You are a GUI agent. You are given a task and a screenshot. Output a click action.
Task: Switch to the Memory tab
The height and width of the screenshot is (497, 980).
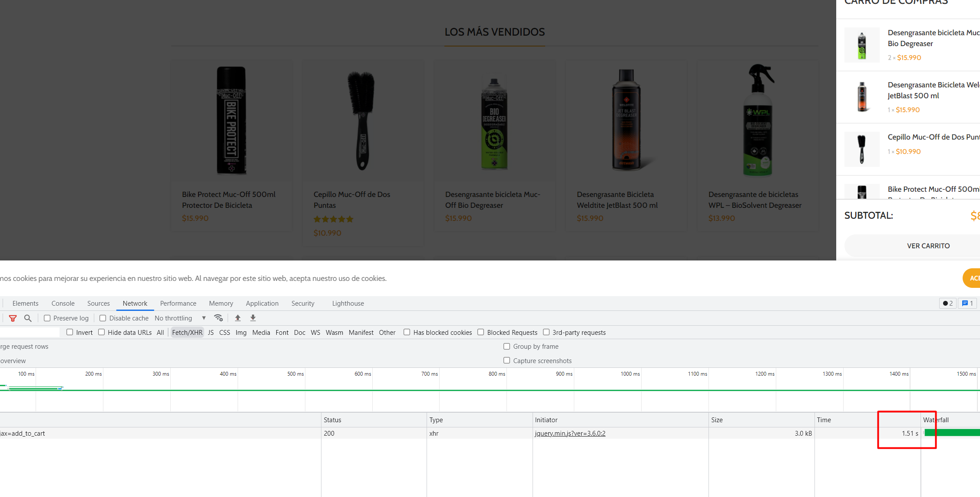point(221,304)
